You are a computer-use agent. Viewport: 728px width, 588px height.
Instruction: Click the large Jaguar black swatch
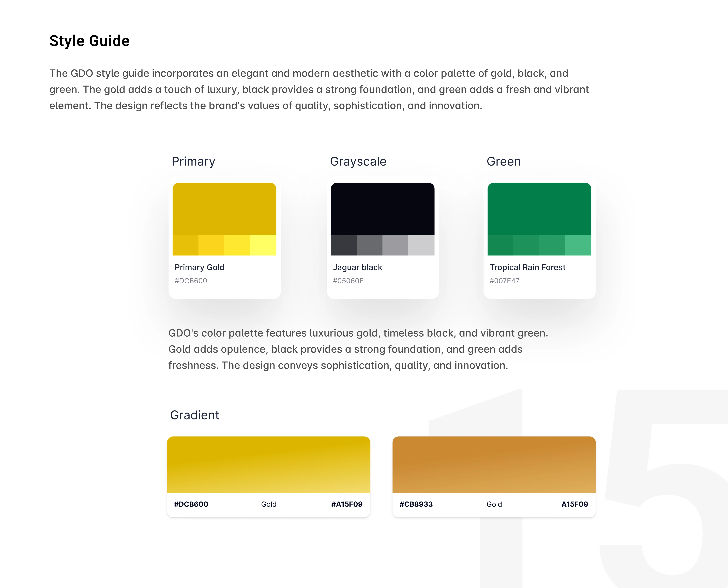coord(383,209)
